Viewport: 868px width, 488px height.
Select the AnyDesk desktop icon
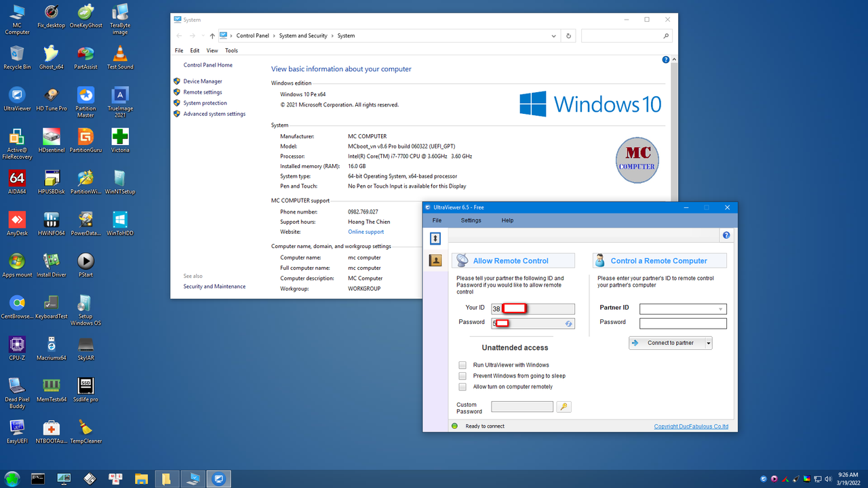pyautogui.click(x=17, y=224)
